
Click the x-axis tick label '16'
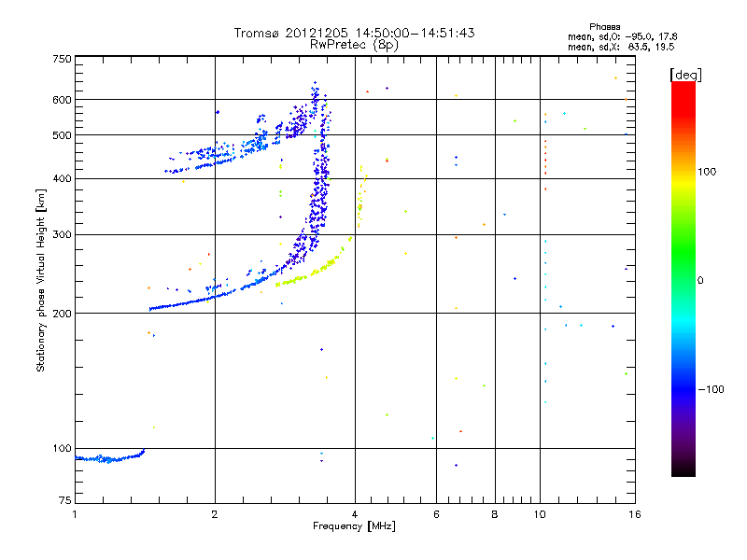(635, 514)
